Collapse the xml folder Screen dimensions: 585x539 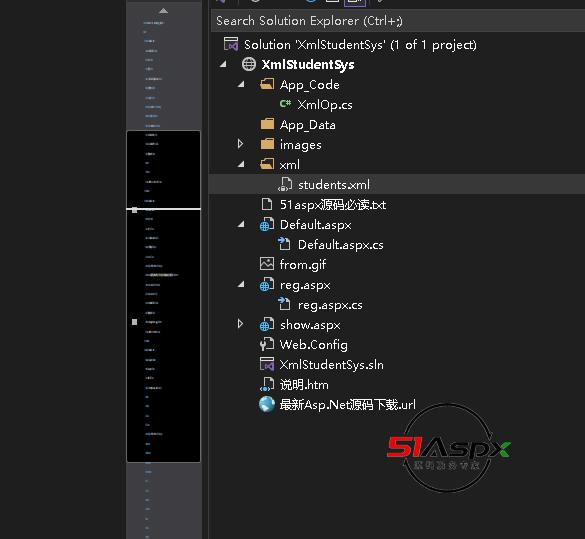(x=241, y=164)
